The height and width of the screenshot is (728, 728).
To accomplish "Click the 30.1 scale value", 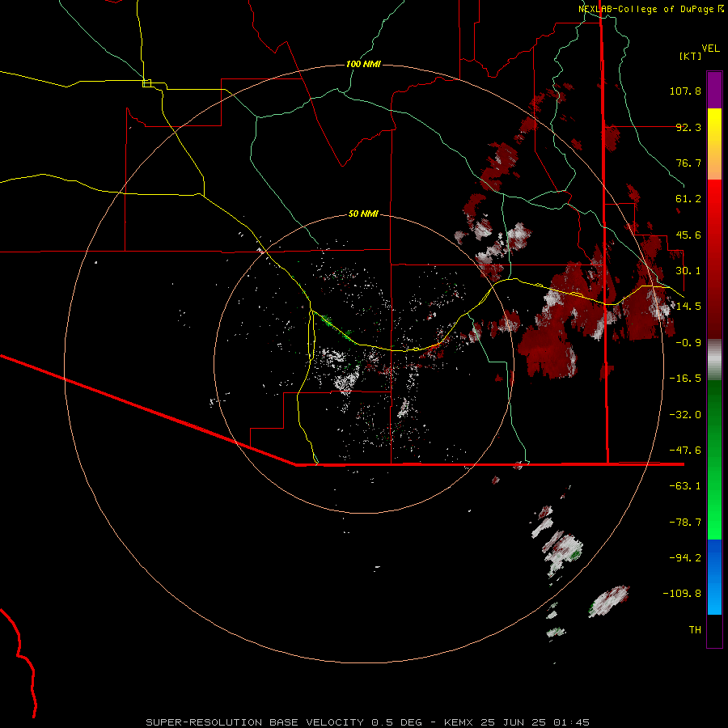I will coord(688,271).
